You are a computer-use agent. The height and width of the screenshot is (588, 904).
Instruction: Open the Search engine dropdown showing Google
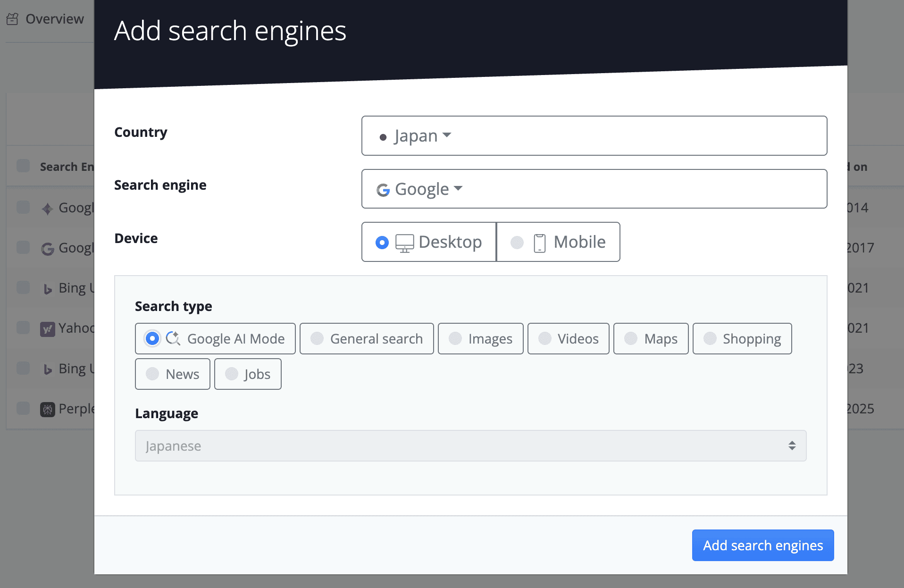click(x=594, y=189)
